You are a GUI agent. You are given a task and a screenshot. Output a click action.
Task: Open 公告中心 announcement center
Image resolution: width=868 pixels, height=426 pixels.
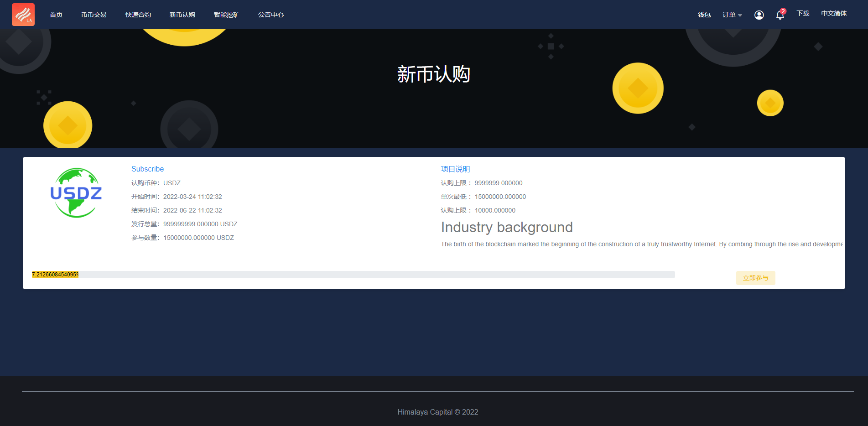270,14
